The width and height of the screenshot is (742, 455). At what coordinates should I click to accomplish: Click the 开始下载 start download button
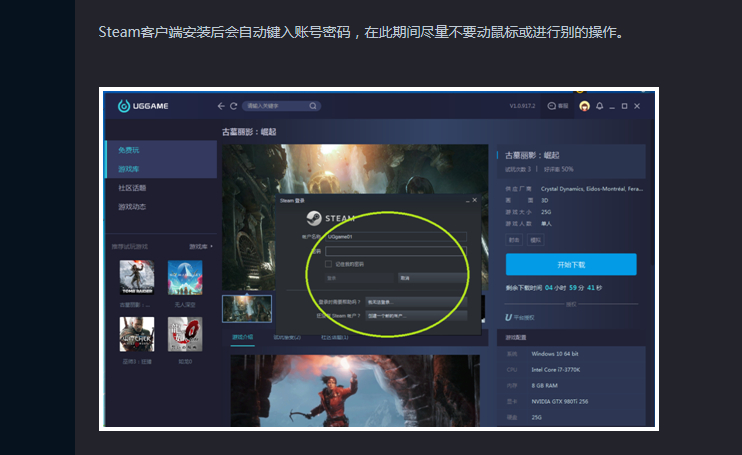(571, 264)
